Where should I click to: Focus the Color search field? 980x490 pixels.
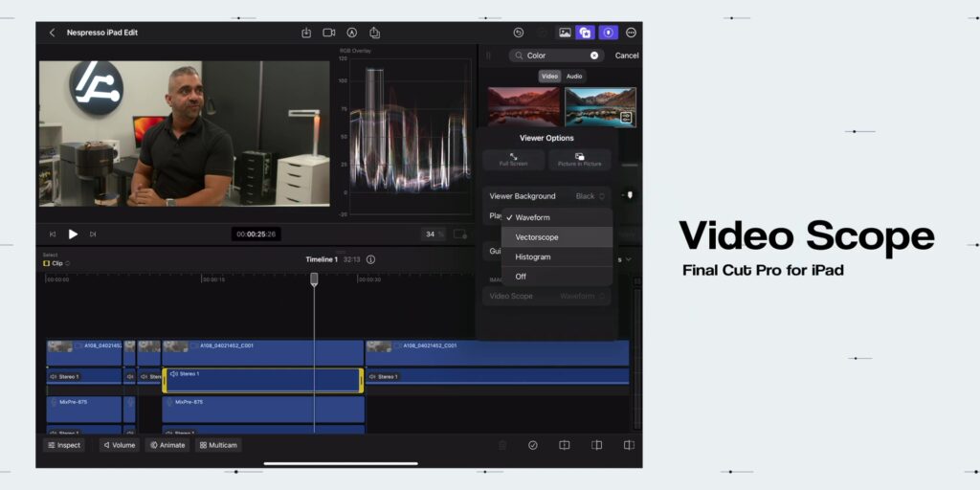556,56
